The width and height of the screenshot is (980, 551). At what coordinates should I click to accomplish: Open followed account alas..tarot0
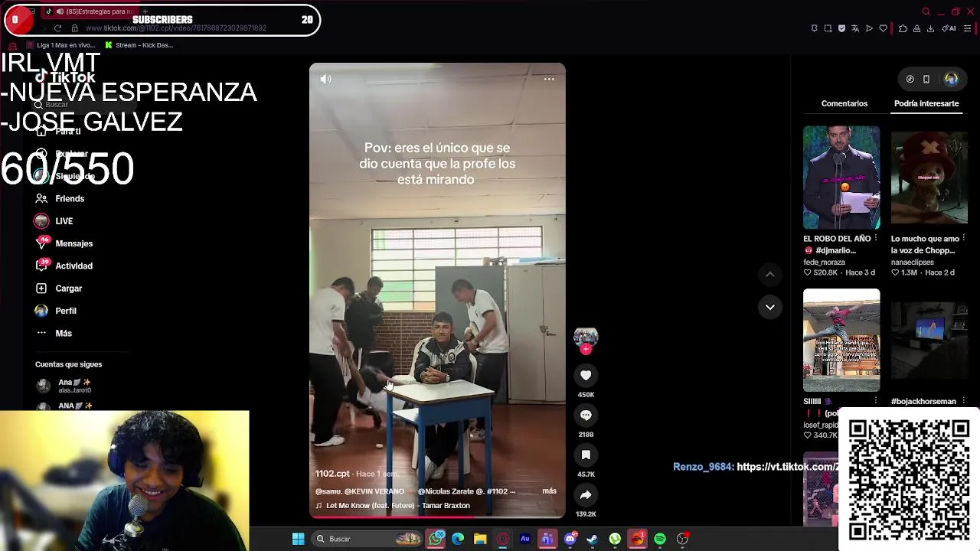coord(64,386)
